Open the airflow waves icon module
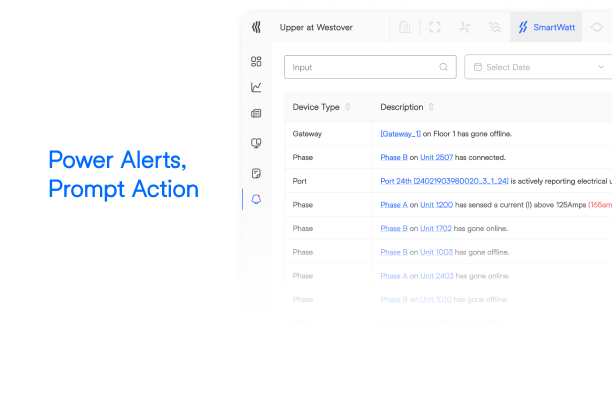Image resolution: width=612 pixels, height=403 pixels. pos(495,27)
